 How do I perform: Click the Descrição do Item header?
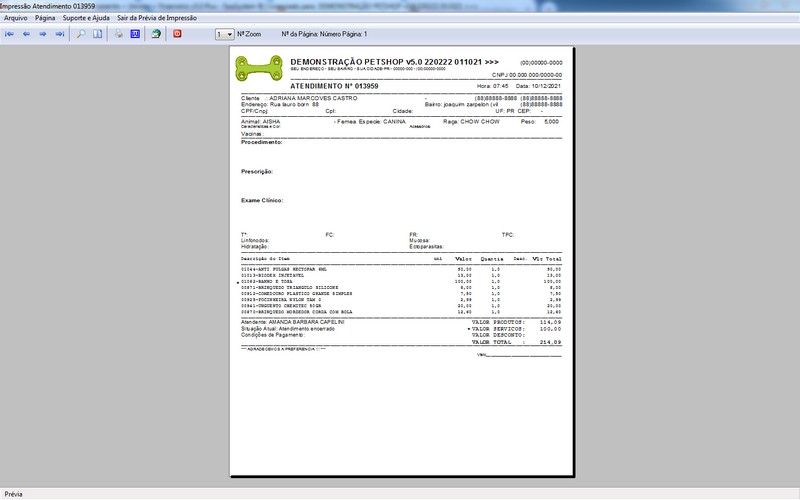265,259
